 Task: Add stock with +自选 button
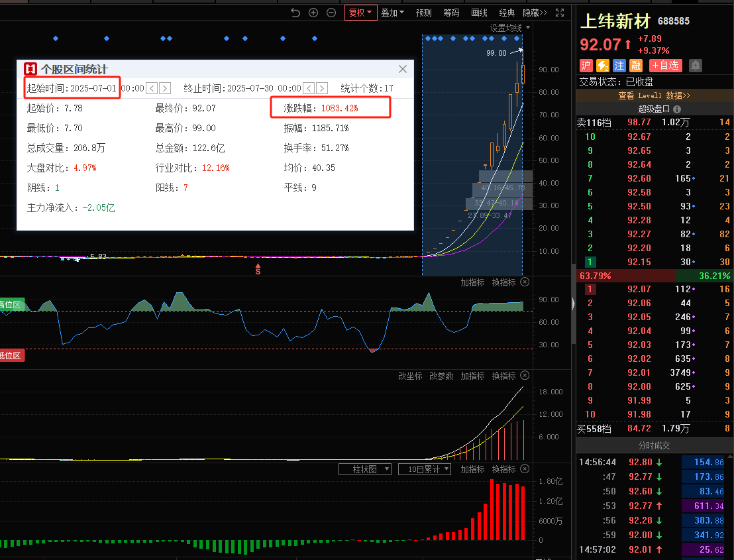tap(665, 66)
